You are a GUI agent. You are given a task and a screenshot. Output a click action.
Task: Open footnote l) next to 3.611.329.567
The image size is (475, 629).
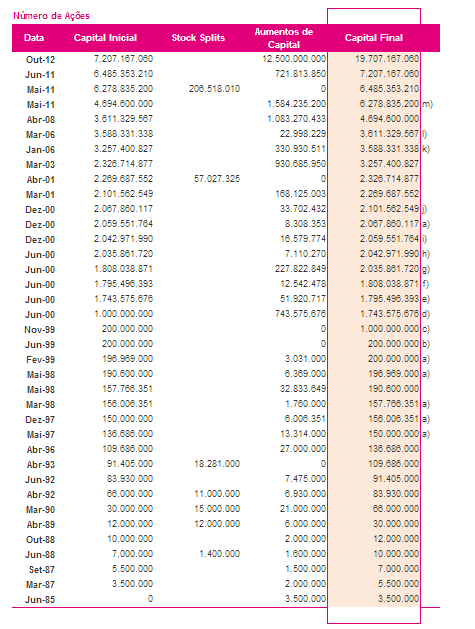point(424,134)
